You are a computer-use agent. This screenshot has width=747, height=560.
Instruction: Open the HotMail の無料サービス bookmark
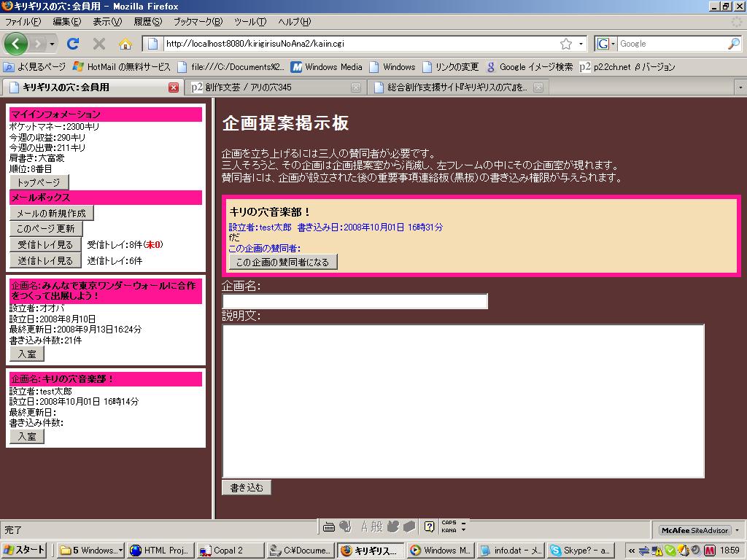(x=122, y=67)
